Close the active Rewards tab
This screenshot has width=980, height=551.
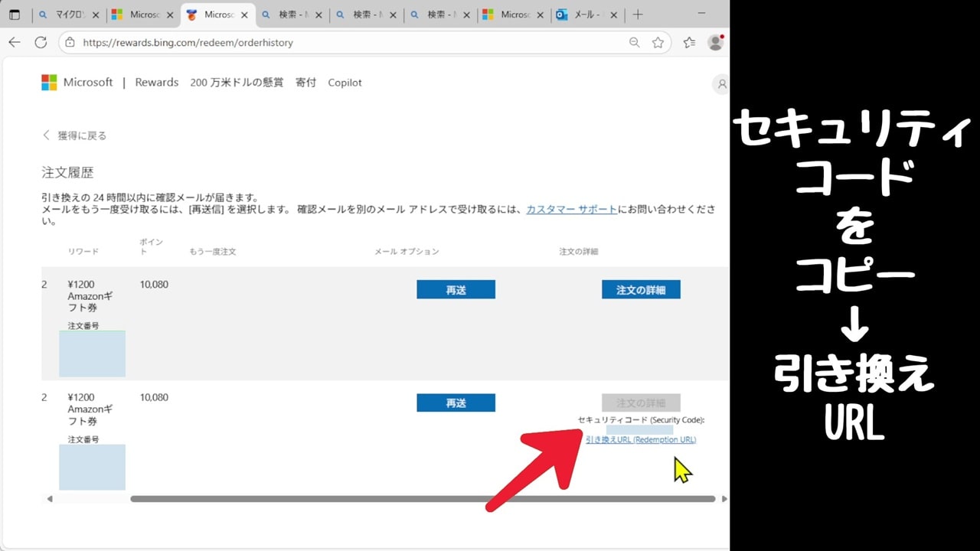pyautogui.click(x=244, y=15)
